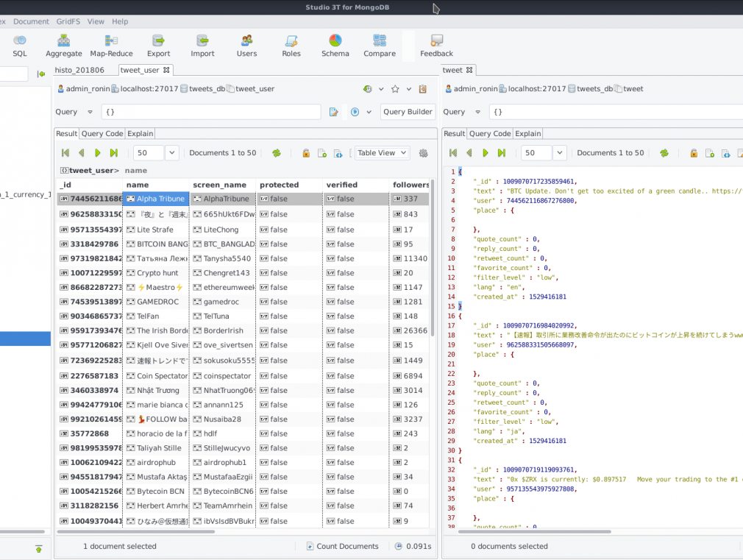This screenshot has height=560, width=743.
Task: Select the GAMEDROC name cell
Action: point(156,302)
